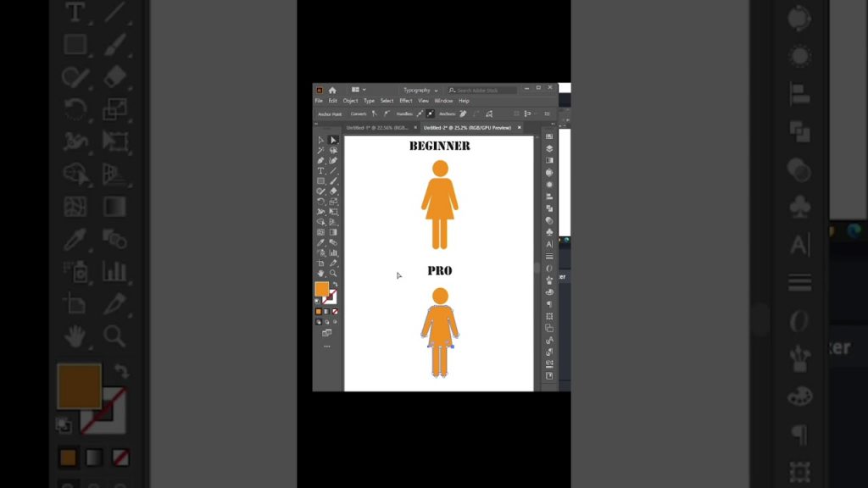This screenshot has height=488, width=868.
Task: Open the Layers panel icon
Action: coord(551,147)
